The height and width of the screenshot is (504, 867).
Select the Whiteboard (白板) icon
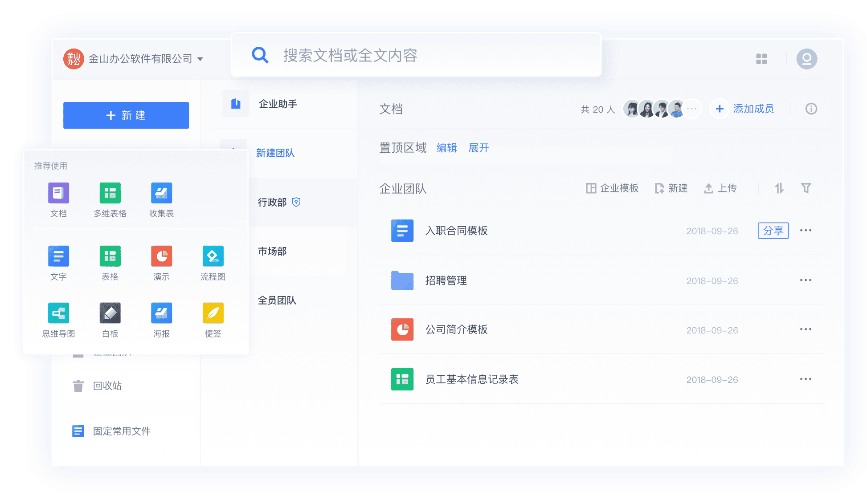[x=110, y=313]
